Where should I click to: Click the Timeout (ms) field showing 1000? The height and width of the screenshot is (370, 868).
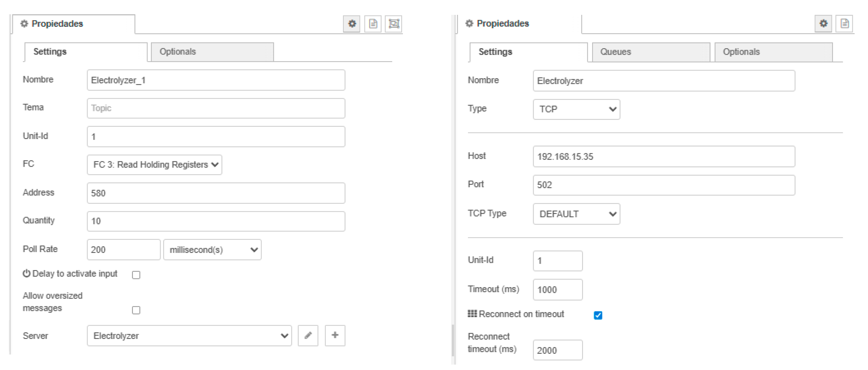click(558, 289)
